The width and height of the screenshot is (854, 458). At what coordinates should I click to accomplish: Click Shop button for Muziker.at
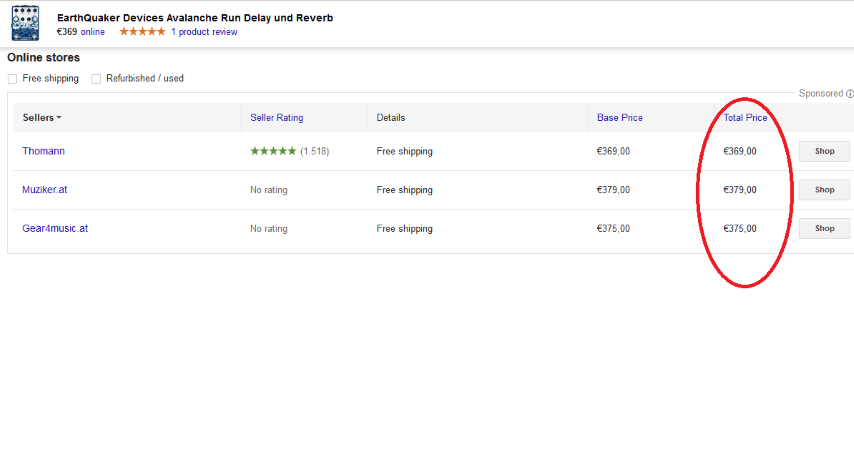824,190
